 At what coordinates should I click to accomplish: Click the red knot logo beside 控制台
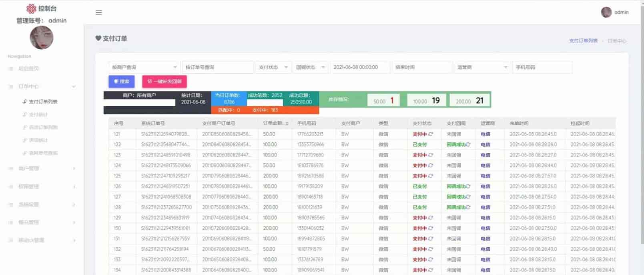click(x=31, y=8)
